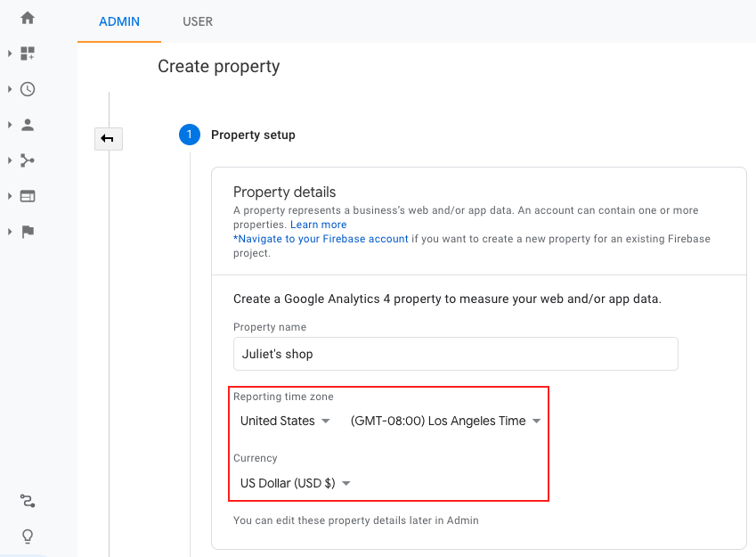This screenshot has width=756, height=557.
Task: Open the United States country dropdown
Action: point(285,421)
